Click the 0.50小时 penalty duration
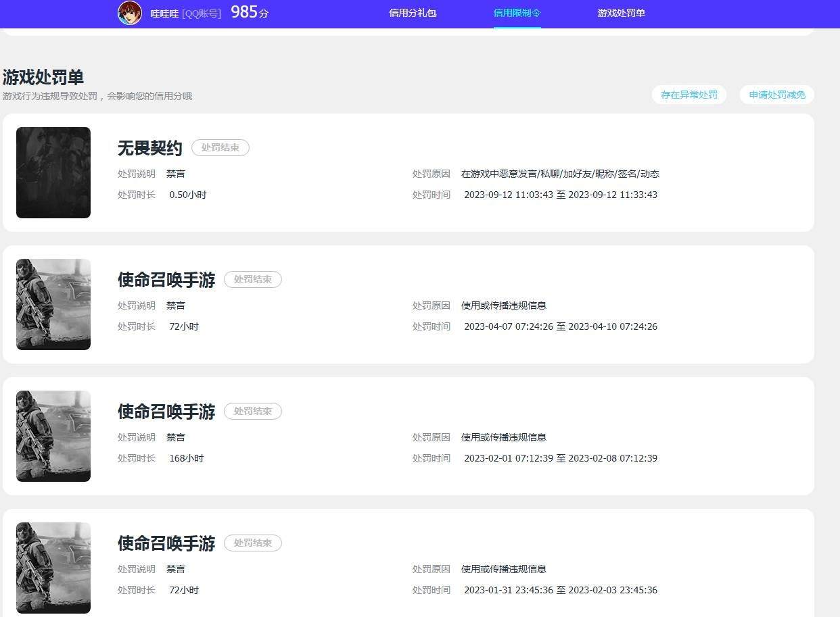This screenshot has width=840, height=617. click(x=188, y=195)
